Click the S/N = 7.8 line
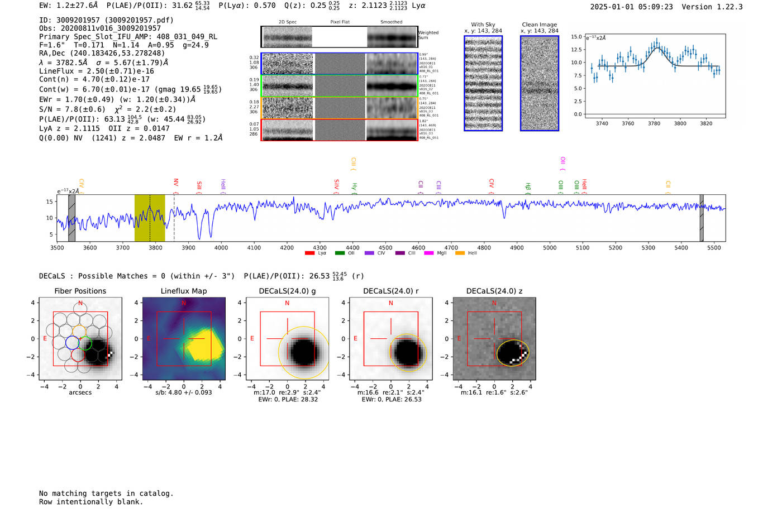 tap(108, 109)
